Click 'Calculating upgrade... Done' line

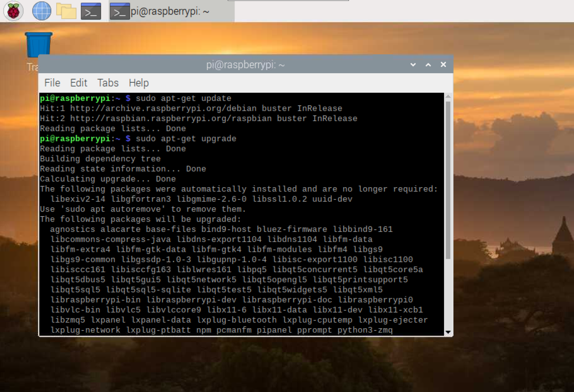coord(108,179)
